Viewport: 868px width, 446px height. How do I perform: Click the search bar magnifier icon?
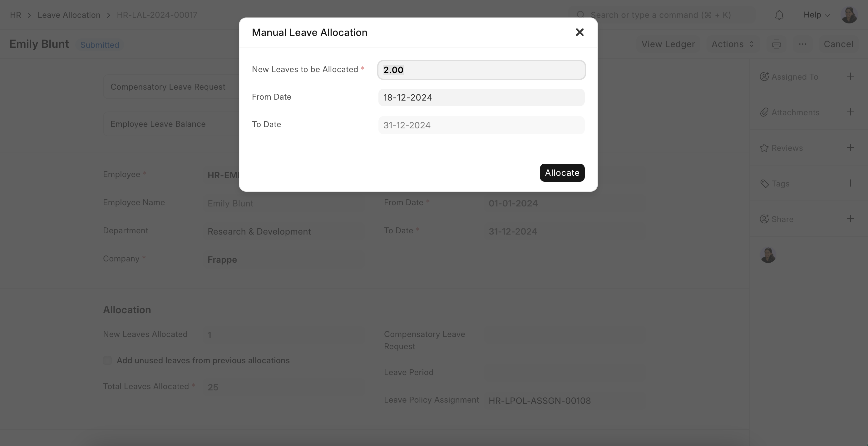pos(580,15)
